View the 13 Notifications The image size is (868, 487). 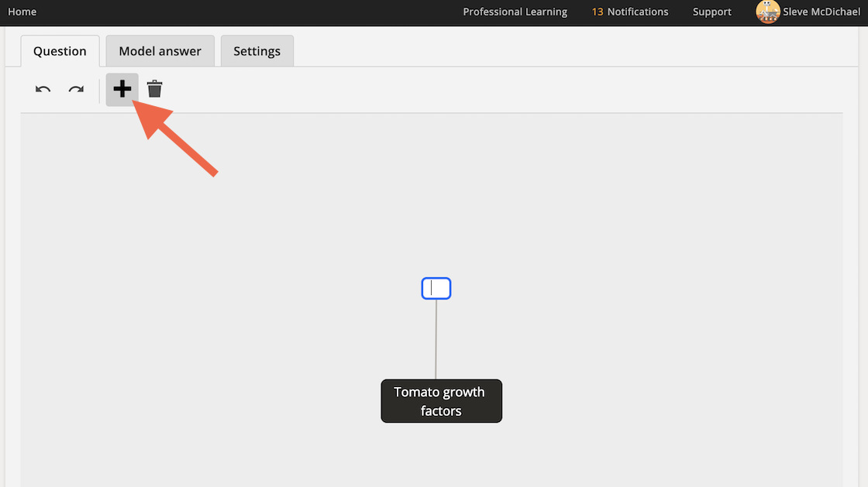[x=630, y=12]
